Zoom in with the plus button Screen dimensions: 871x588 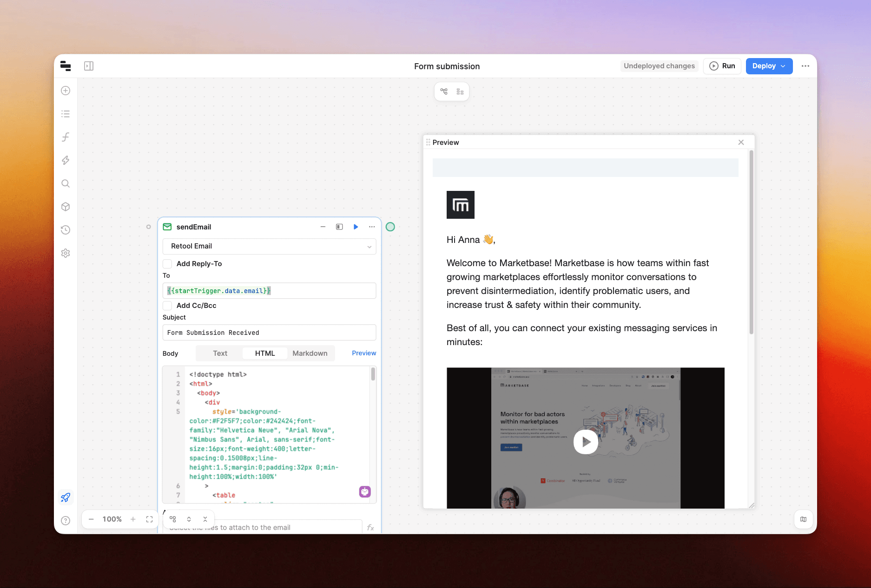(133, 519)
